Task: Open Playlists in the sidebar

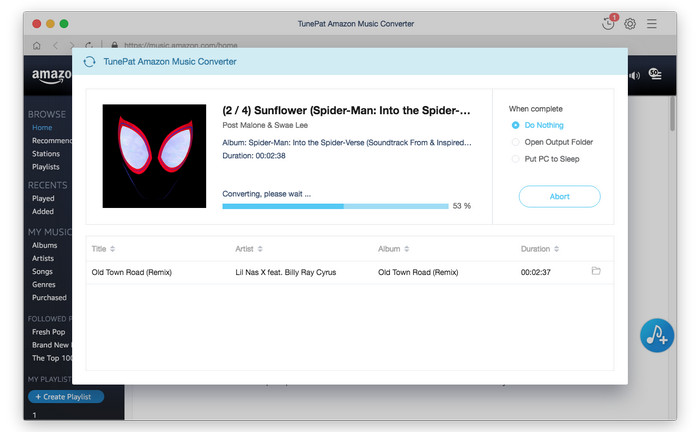Action: [46, 167]
